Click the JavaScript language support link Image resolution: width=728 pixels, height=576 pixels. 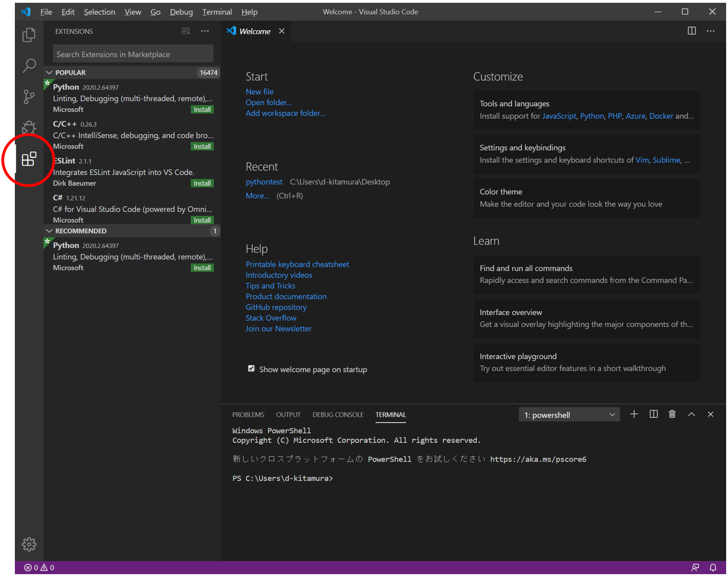point(559,116)
